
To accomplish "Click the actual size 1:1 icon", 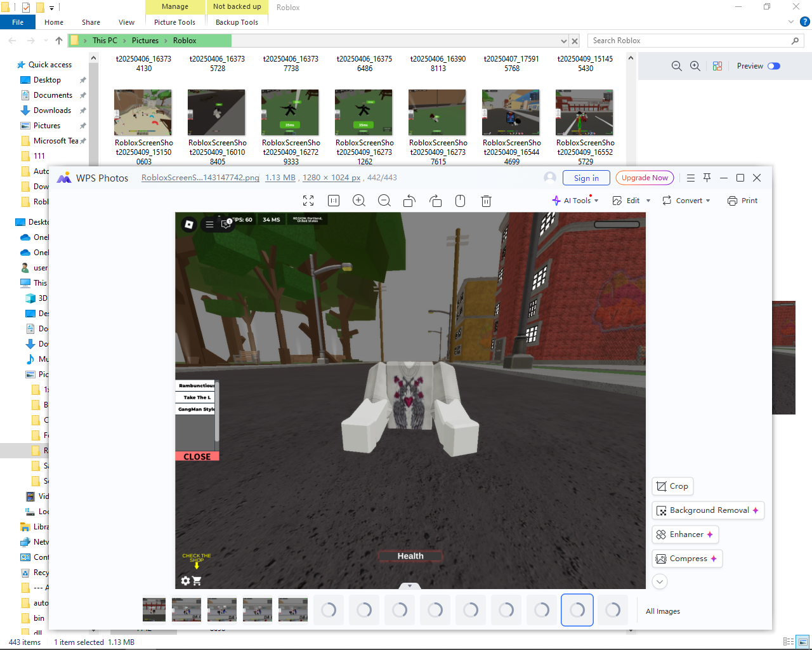I will [334, 201].
